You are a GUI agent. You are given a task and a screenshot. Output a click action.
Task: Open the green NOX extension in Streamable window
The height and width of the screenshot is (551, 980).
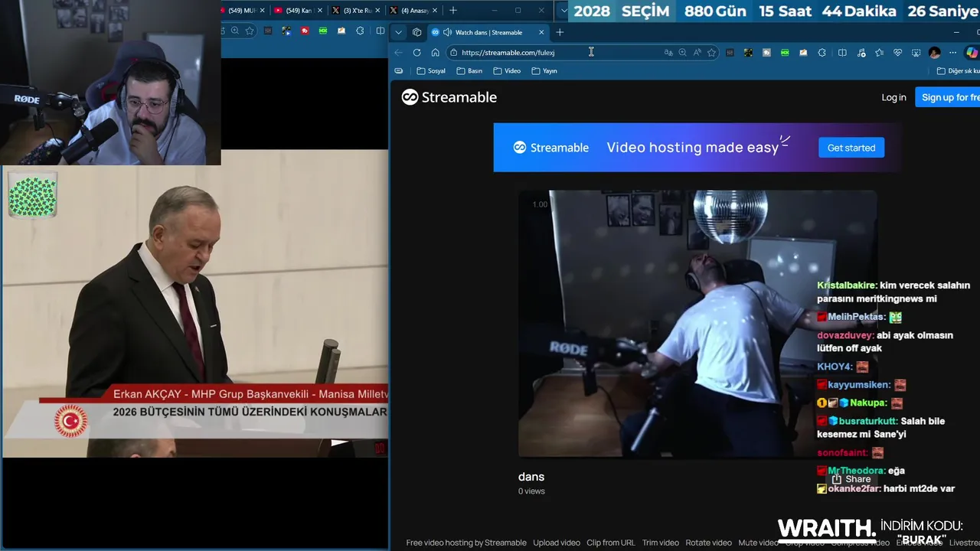(x=785, y=53)
